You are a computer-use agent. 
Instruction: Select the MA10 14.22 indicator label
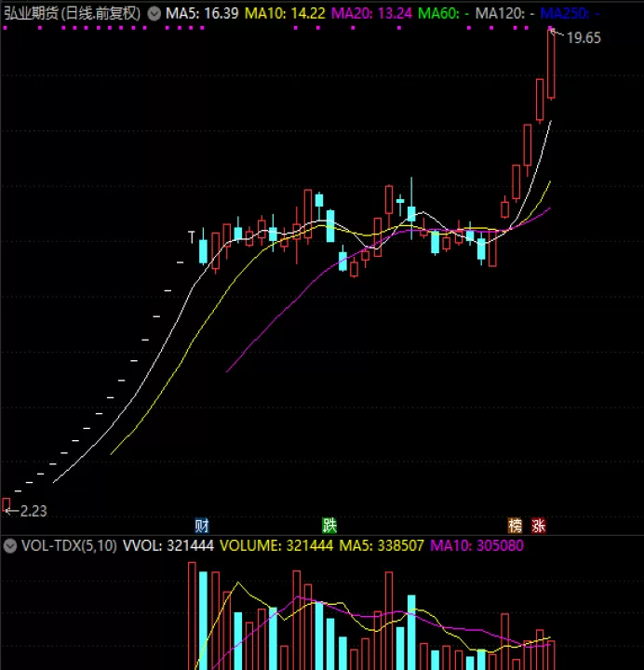[285, 14]
